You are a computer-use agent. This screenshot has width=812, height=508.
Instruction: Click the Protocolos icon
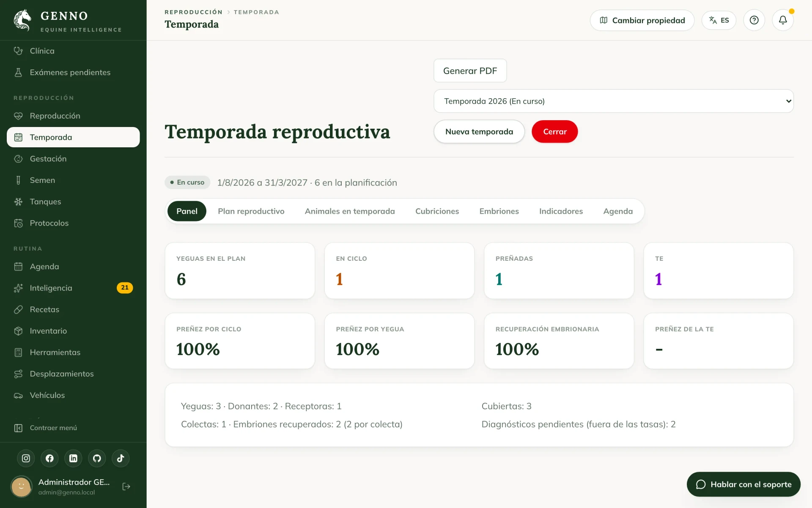(x=18, y=223)
